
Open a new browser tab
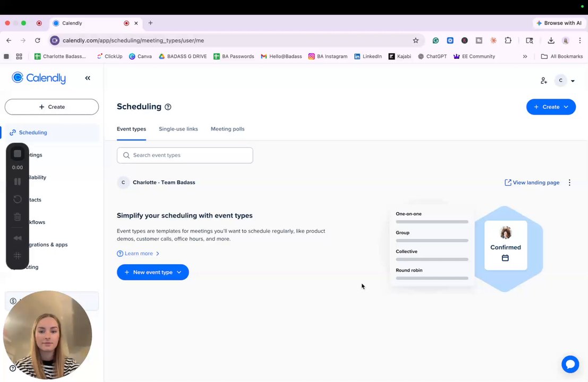150,23
